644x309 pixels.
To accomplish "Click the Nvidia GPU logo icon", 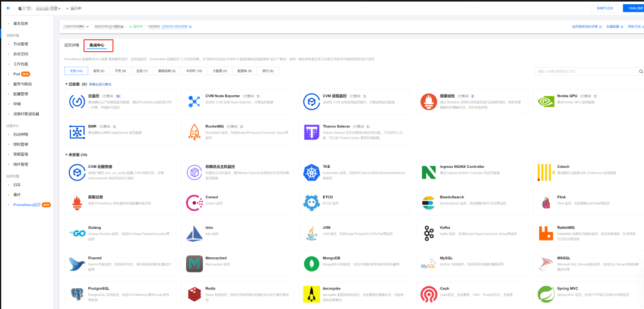I will [x=546, y=102].
